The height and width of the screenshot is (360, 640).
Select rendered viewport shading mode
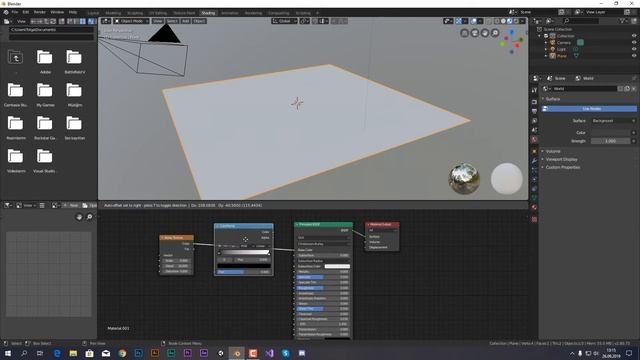pos(516,21)
